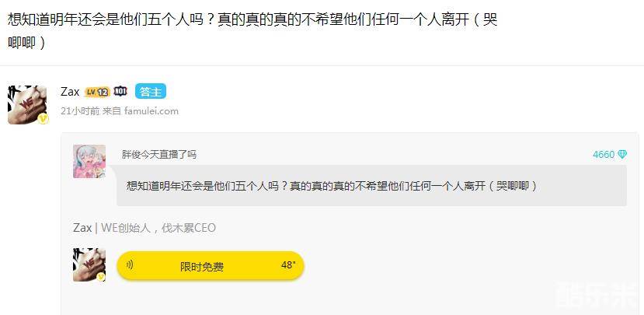The image size is (644, 315).
Task: Click the 4660 diamond count
Action: click(603, 155)
